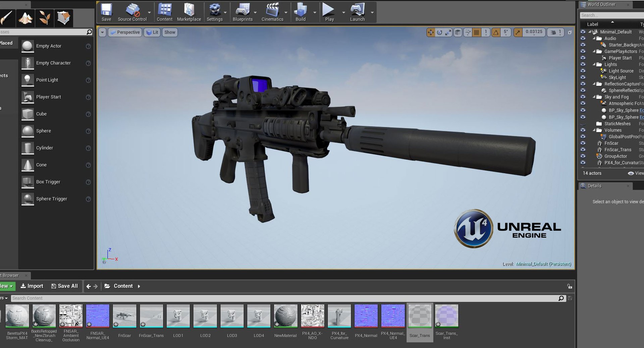644x348 pixels.
Task: Open the viewport options dropdown arrow
Action: coord(102,33)
